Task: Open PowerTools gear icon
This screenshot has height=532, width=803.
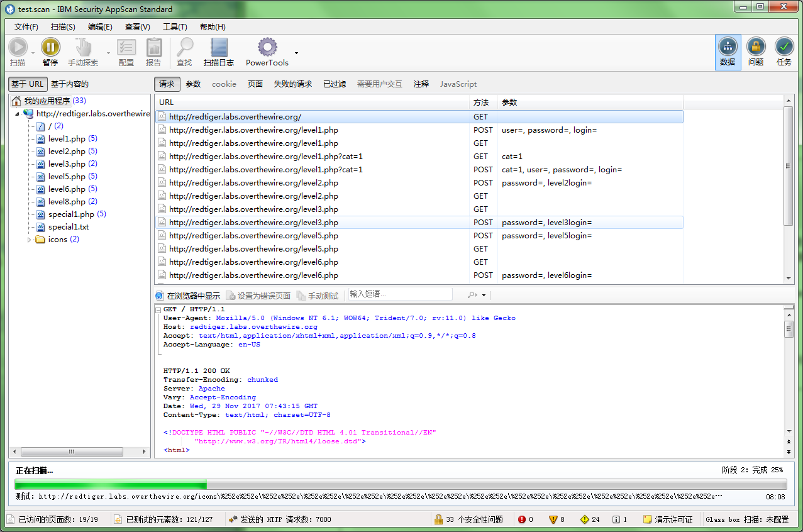Action: click(267, 47)
